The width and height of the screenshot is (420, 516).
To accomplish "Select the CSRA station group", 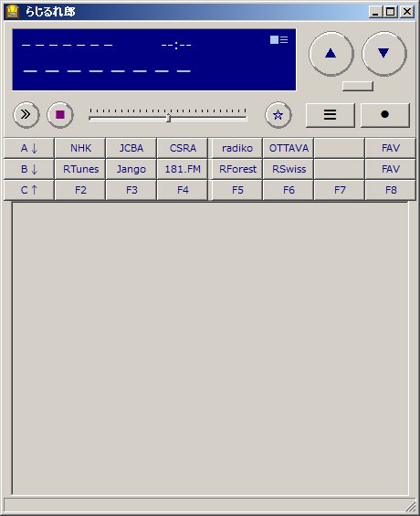I will point(183,148).
